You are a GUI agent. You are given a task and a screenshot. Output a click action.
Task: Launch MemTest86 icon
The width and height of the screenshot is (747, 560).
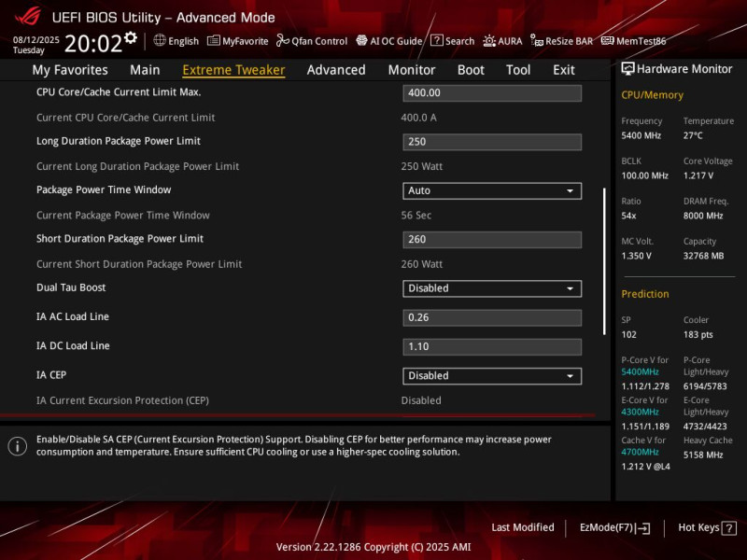[x=608, y=40]
